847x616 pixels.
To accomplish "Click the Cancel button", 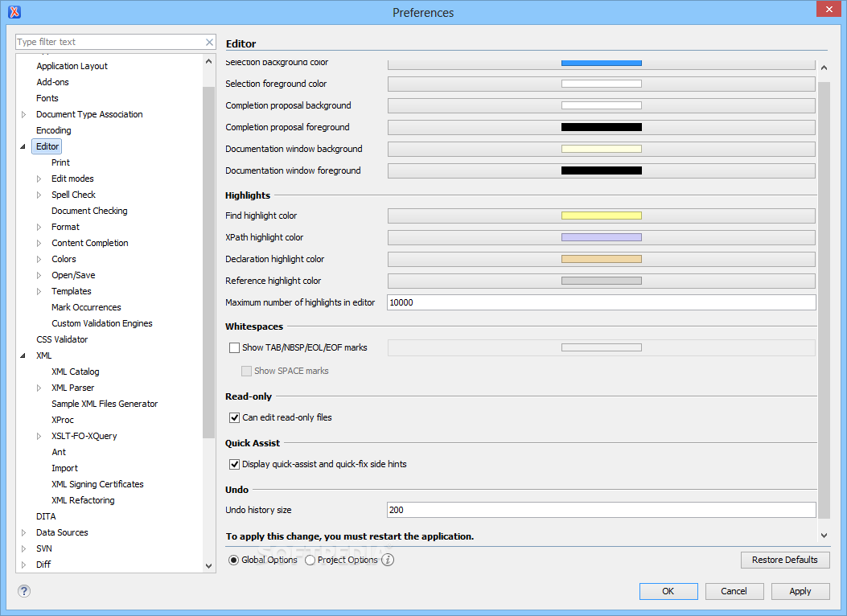I will (x=734, y=591).
